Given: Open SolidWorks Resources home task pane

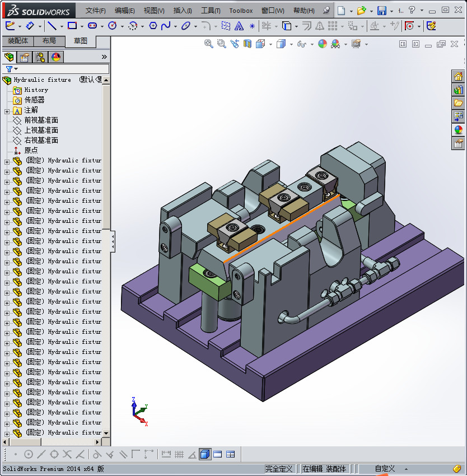Looking at the screenshot, I should [458, 76].
